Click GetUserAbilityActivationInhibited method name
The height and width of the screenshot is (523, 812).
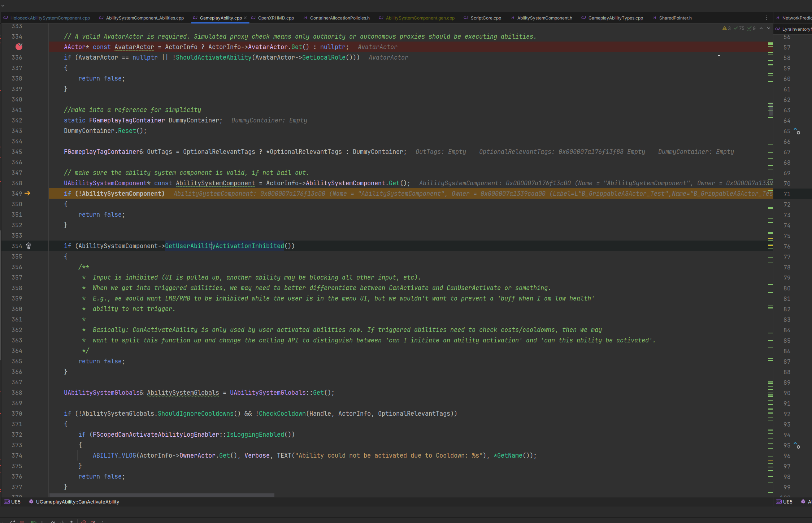point(225,246)
